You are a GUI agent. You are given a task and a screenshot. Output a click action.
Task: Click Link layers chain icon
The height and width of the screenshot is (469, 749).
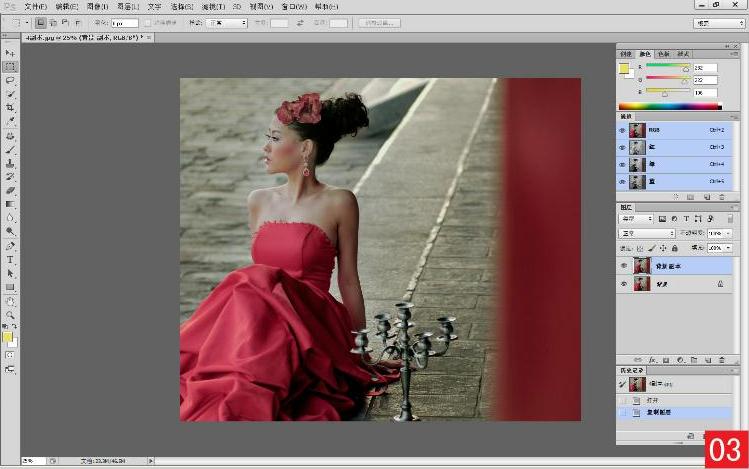(638, 360)
